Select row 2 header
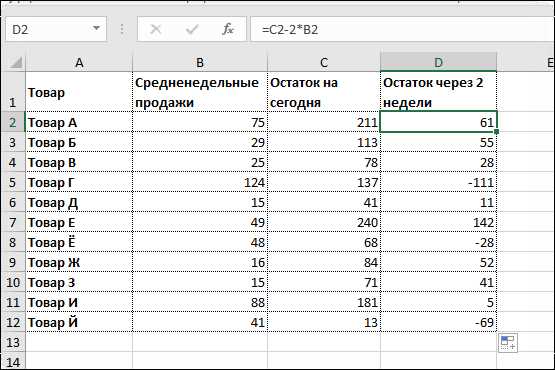Image resolution: width=555 pixels, height=370 pixels. pos(13,122)
